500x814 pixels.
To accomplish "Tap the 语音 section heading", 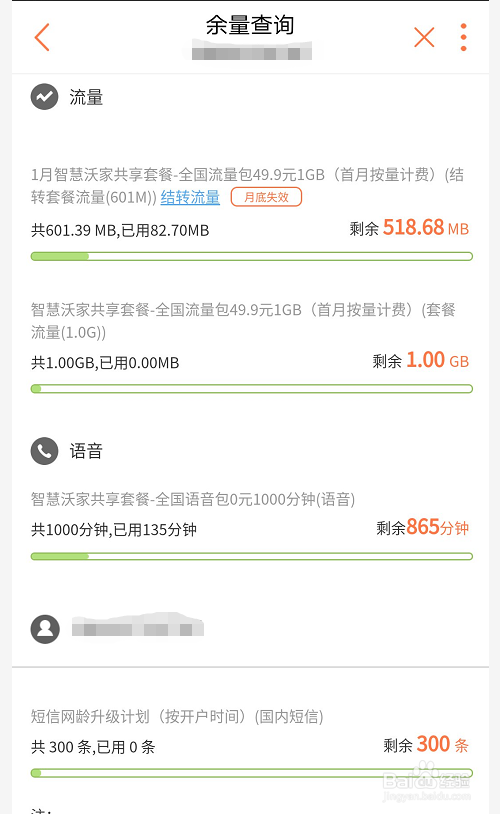I will 86,451.
